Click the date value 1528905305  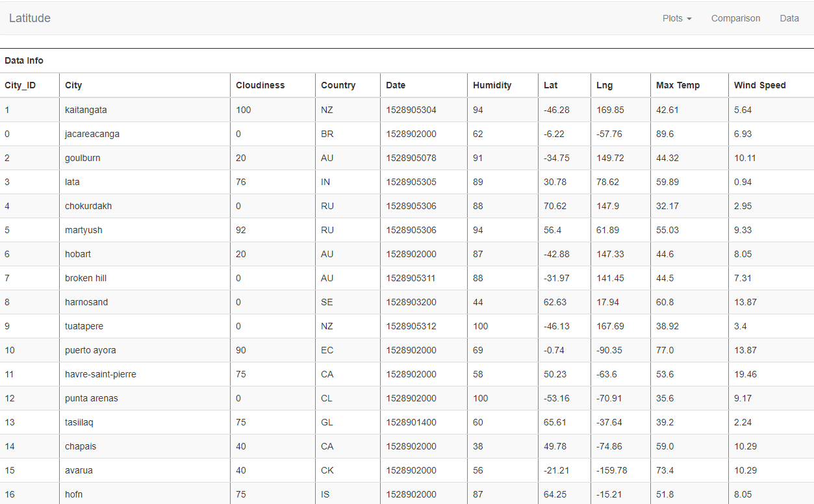pyautogui.click(x=411, y=182)
